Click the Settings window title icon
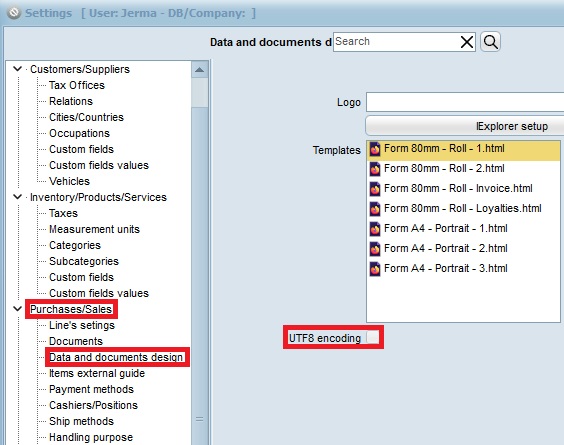This screenshot has height=445, width=564. (14, 13)
